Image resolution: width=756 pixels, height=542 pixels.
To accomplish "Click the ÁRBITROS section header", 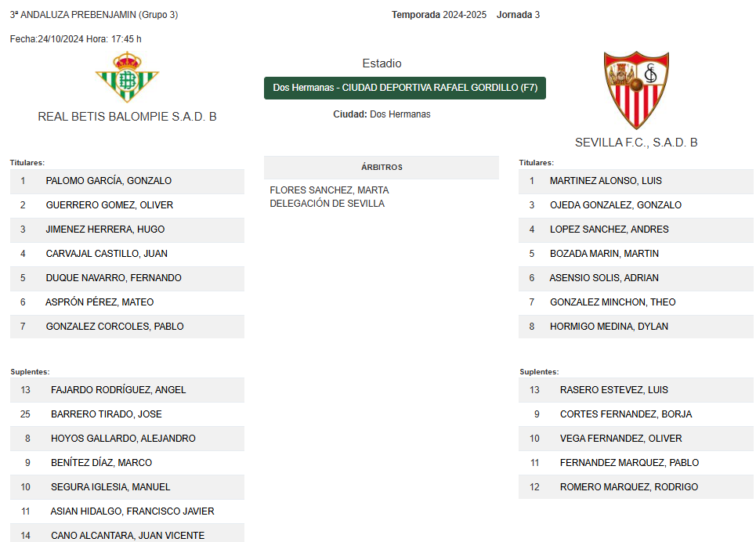I will [382, 168].
